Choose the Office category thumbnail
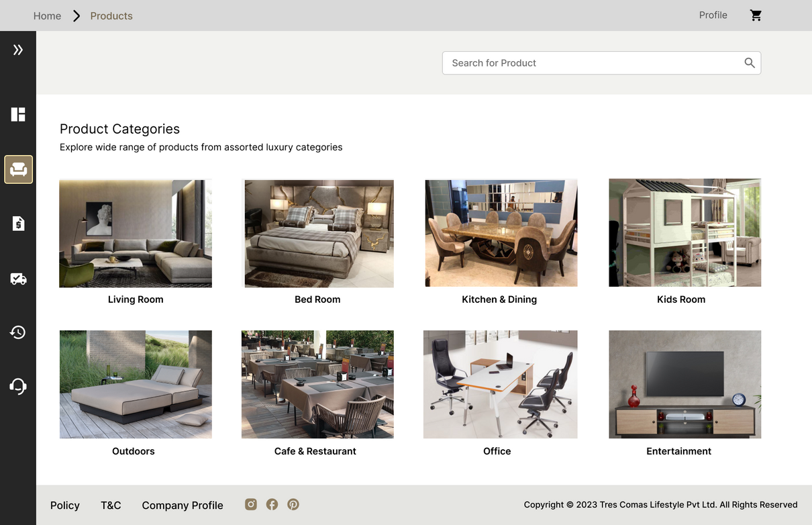The image size is (812, 525). (500, 384)
